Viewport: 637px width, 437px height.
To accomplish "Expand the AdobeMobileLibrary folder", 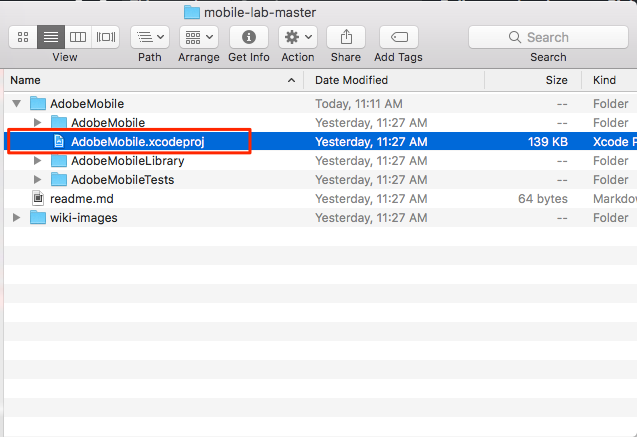I will pyautogui.click(x=37, y=160).
